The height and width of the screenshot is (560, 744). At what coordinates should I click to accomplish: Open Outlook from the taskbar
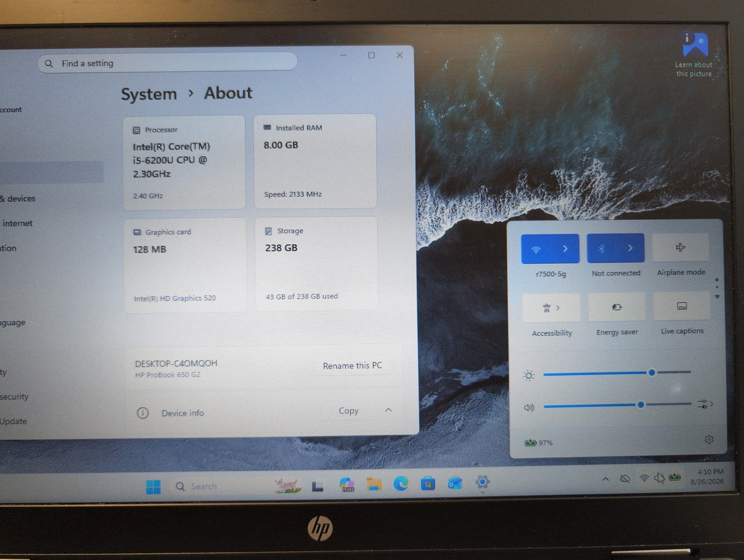coord(455,483)
